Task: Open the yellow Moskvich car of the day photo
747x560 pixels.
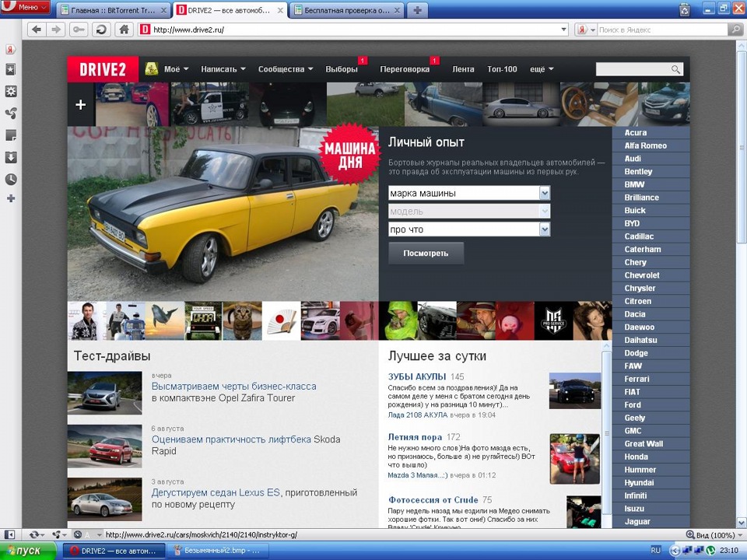Action: tap(223, 213)
